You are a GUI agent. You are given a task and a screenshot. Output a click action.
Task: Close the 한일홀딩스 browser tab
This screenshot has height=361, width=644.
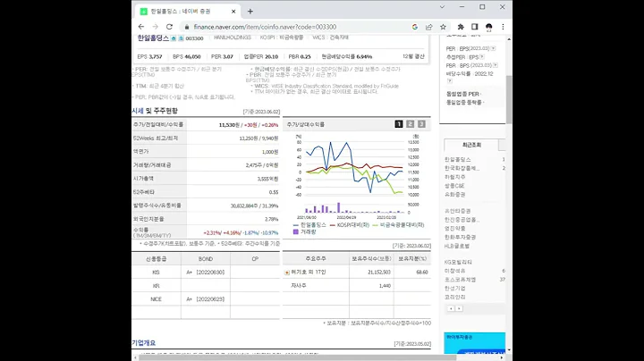click(233, 12)
